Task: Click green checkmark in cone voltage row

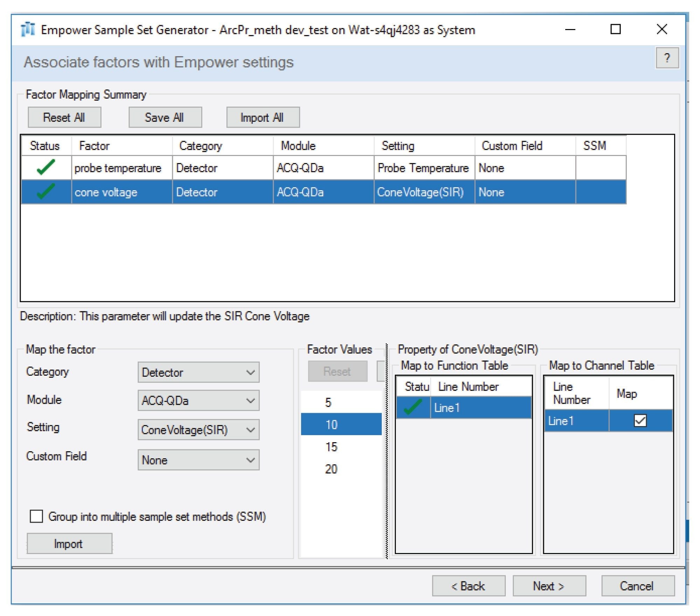Action: pyautogui.click(x=46, y=192)
